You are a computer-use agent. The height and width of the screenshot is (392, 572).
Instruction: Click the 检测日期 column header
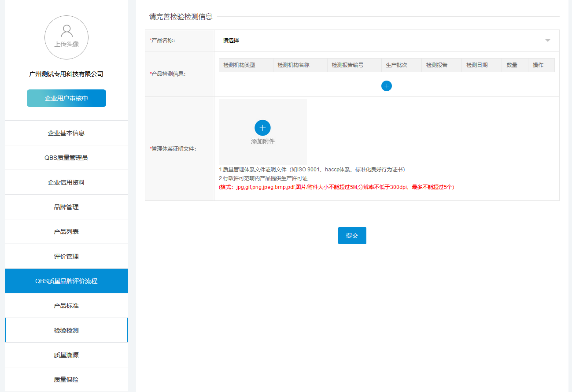tap(477, 65)
